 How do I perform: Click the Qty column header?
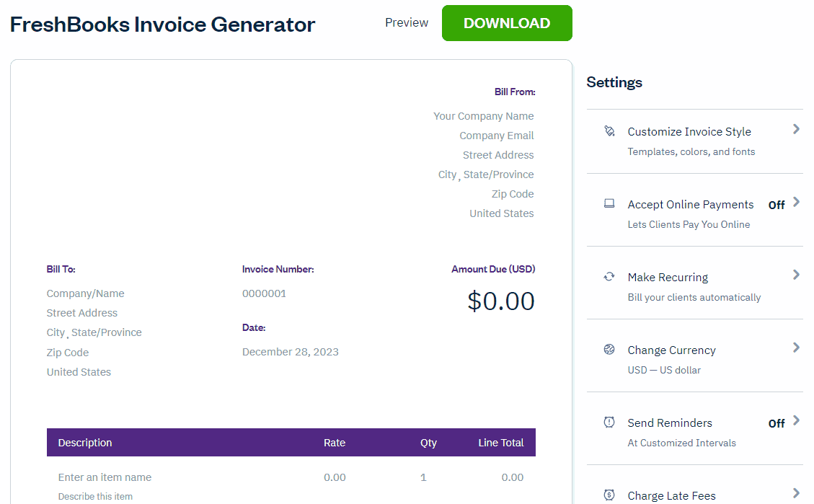pos(428,443)
